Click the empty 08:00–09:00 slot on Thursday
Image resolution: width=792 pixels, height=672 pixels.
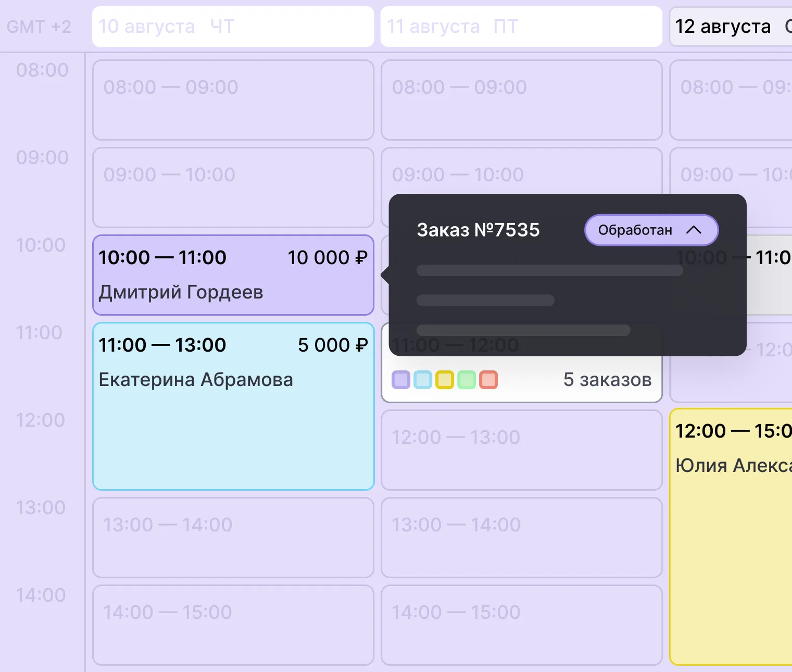point(233,100)
